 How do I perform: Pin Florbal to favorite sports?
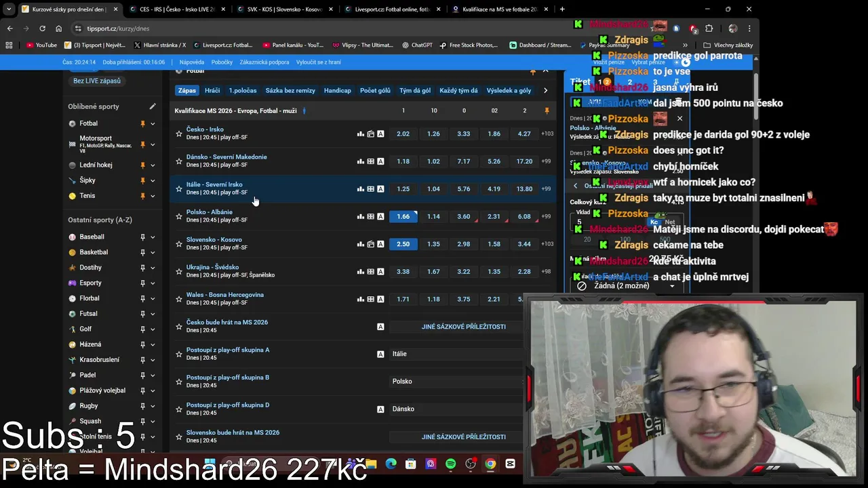tap(142, 299)
